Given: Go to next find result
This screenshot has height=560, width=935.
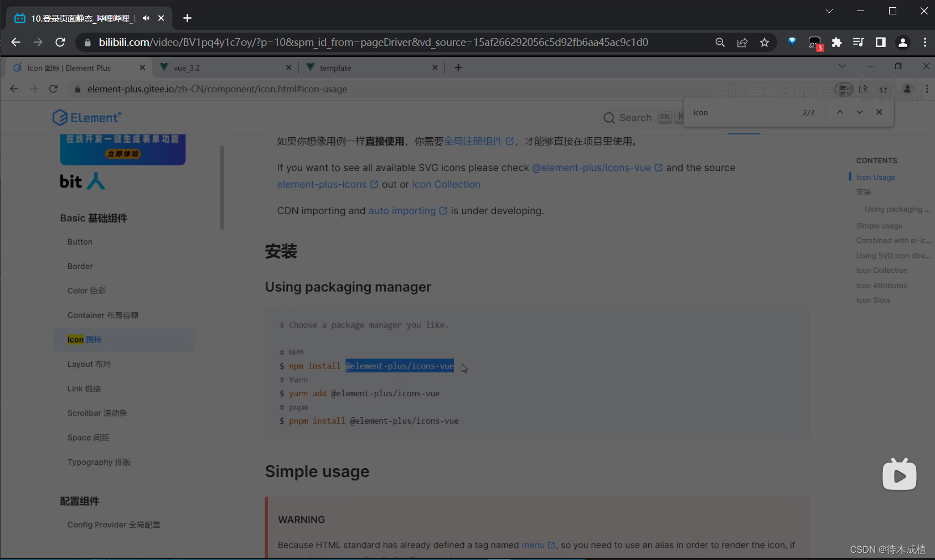Looking at the screenshot, I should [x=859, y=112].
